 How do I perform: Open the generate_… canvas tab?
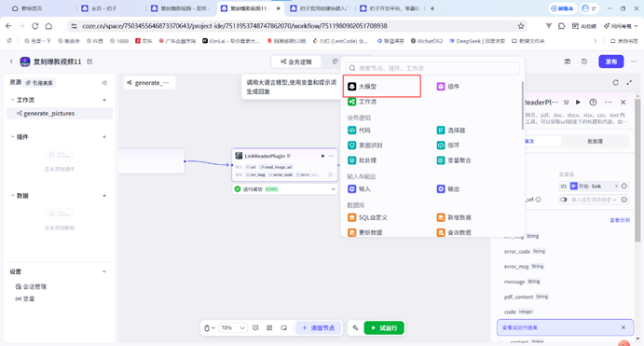[x=149, y=83]
